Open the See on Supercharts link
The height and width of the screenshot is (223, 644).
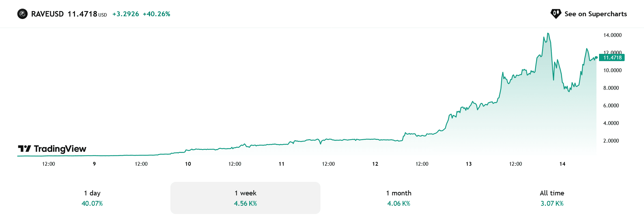(x=595, y=14)
